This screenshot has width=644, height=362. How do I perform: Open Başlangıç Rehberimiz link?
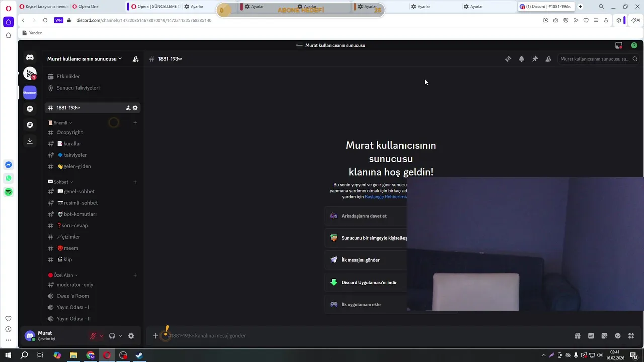tap(385, 197)
